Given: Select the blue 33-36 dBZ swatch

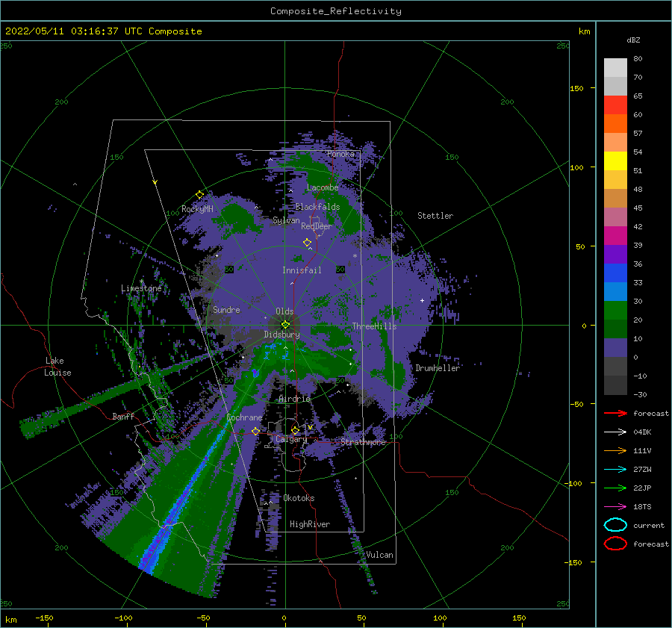Looking at the screenshot, I should click(x=615, y=273).
